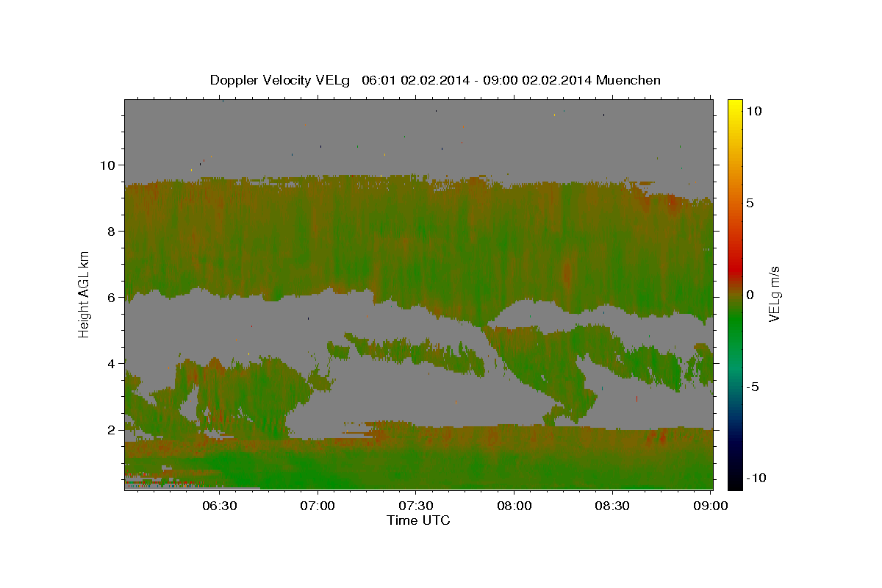Click the colorbar label '5'
The image size is (882, 588).
pyautogui.click(x=750, y=203)
